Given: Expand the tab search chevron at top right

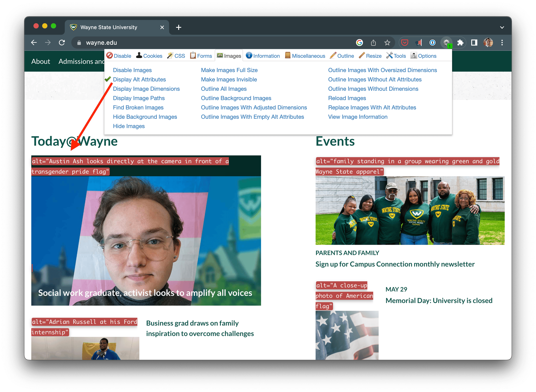Looking at the screenshot, I should point(502,27).
